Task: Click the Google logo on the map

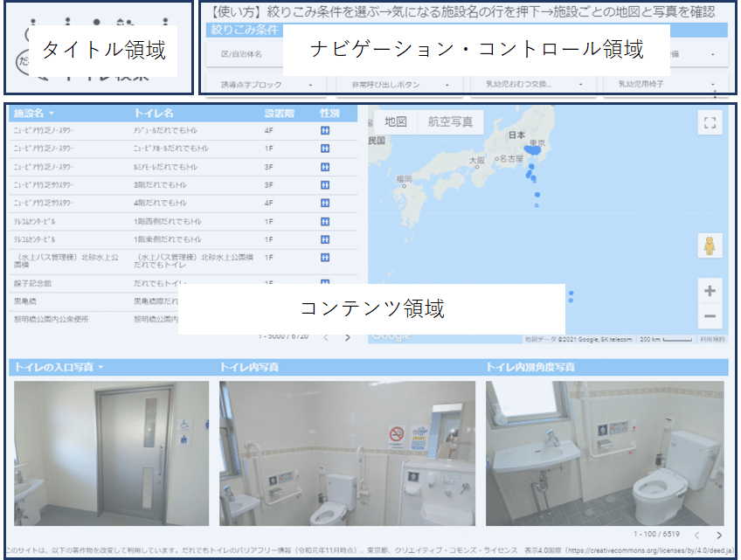Action: (392, 337)
